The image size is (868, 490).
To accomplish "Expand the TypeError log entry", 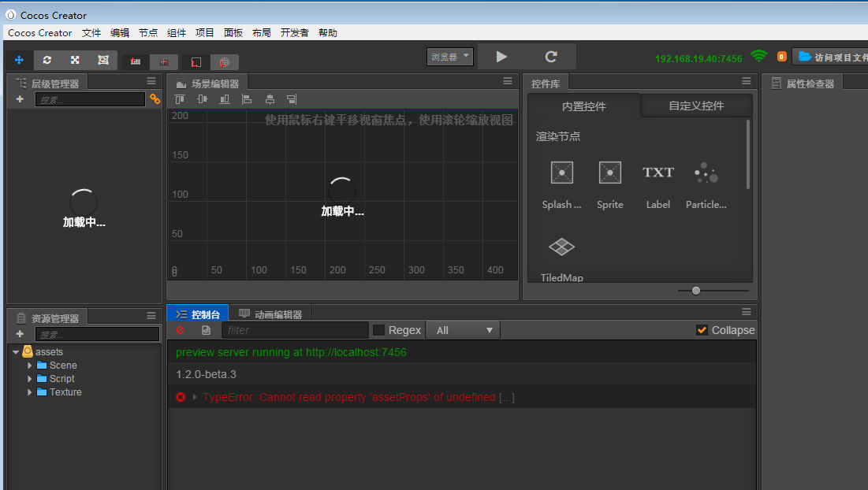I will pyautogui.click(x=194, y=397).
